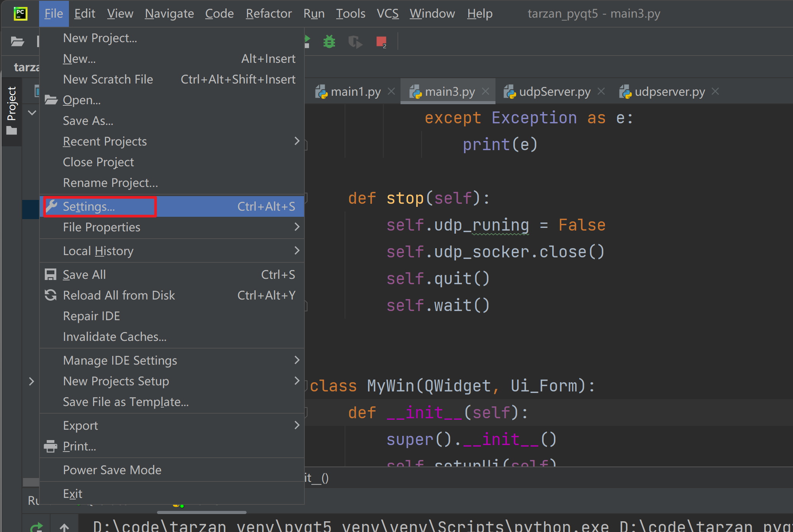The height and width of the screenshot is (532, 793).
Task: Click 'class MyWin(QWidget, Ui_Form):' line
Action: pyautogui.click(x=452, y=386)
